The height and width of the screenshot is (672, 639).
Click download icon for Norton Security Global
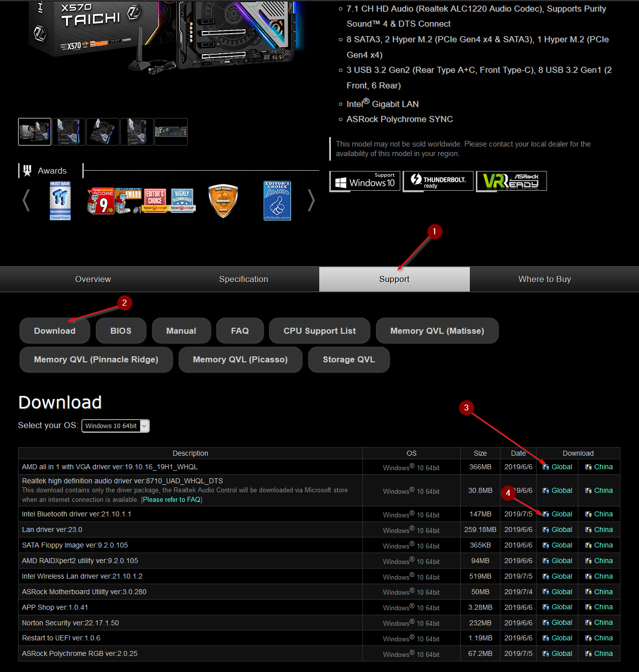click(x=546, y=623)
